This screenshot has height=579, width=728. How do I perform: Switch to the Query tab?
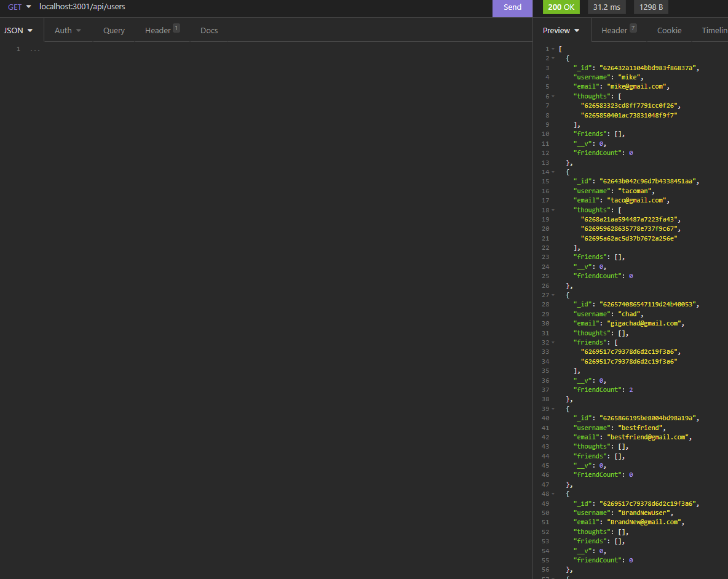[x=114, y=30]
